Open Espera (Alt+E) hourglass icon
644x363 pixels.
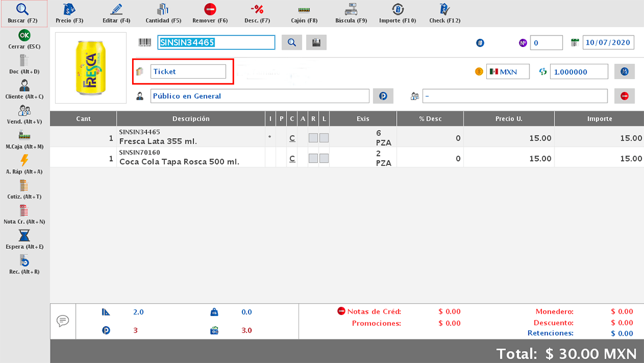[x=25, y=239]
